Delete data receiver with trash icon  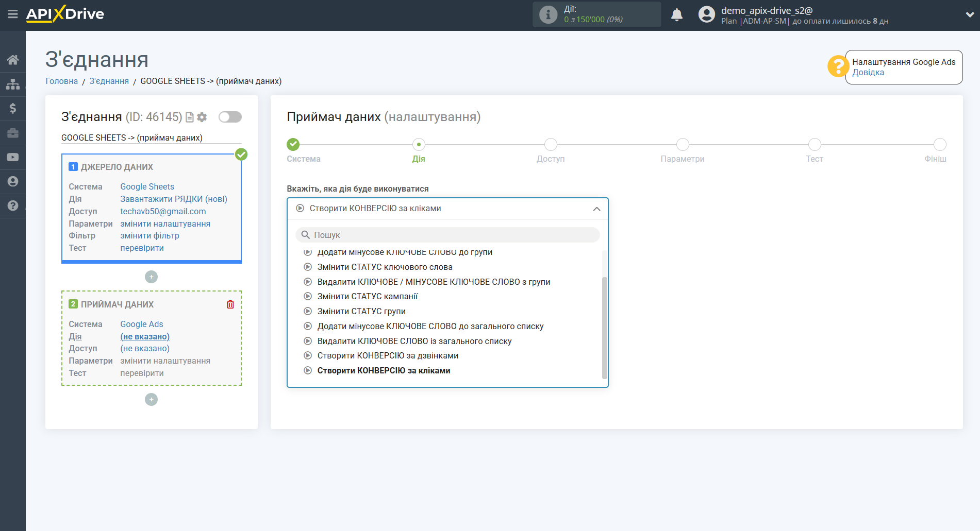coord(230,304)
